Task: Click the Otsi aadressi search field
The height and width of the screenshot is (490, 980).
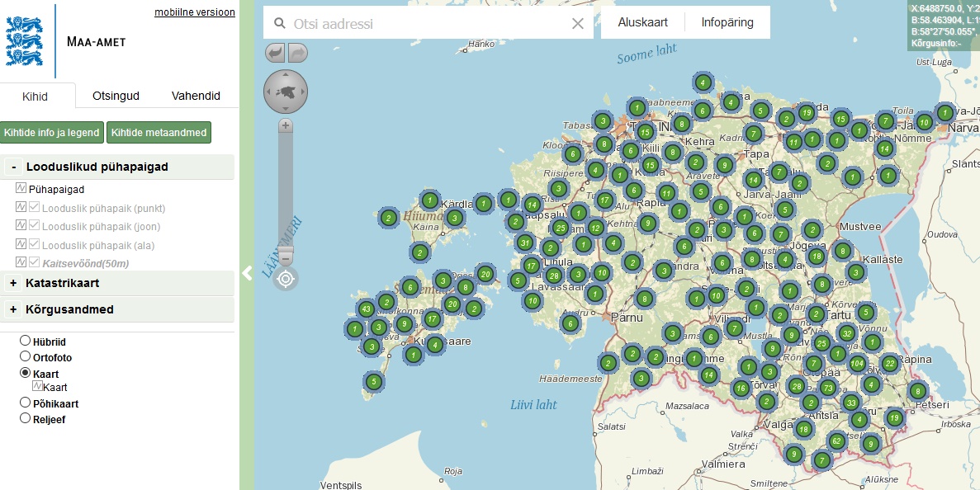Action: (428, 23)
